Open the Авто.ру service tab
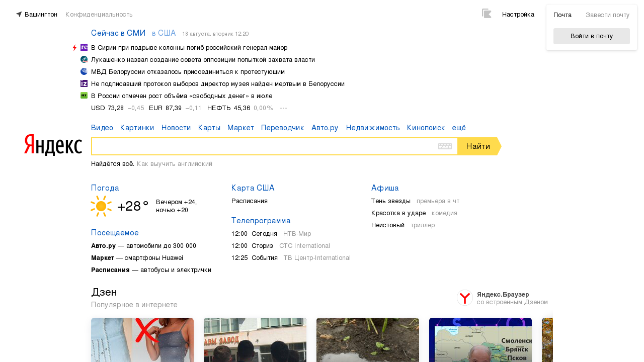The width and height of the screenshot is (644, 362). (x=325, y=128)
